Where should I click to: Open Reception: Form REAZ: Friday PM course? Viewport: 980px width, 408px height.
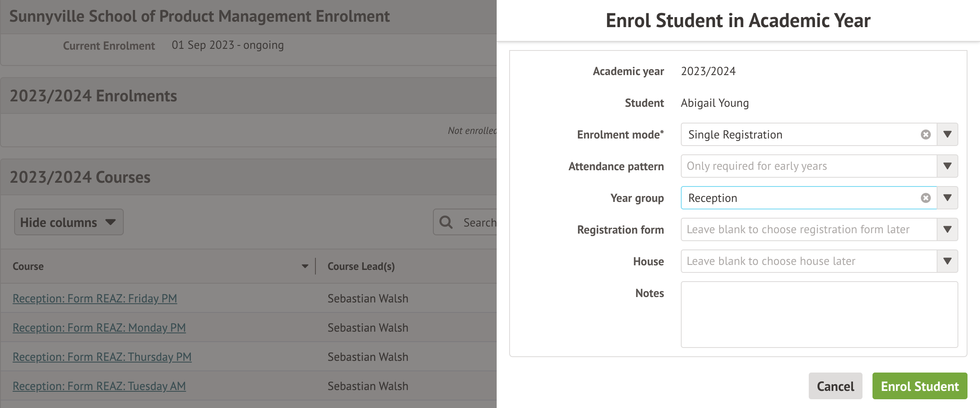(95, 299)
